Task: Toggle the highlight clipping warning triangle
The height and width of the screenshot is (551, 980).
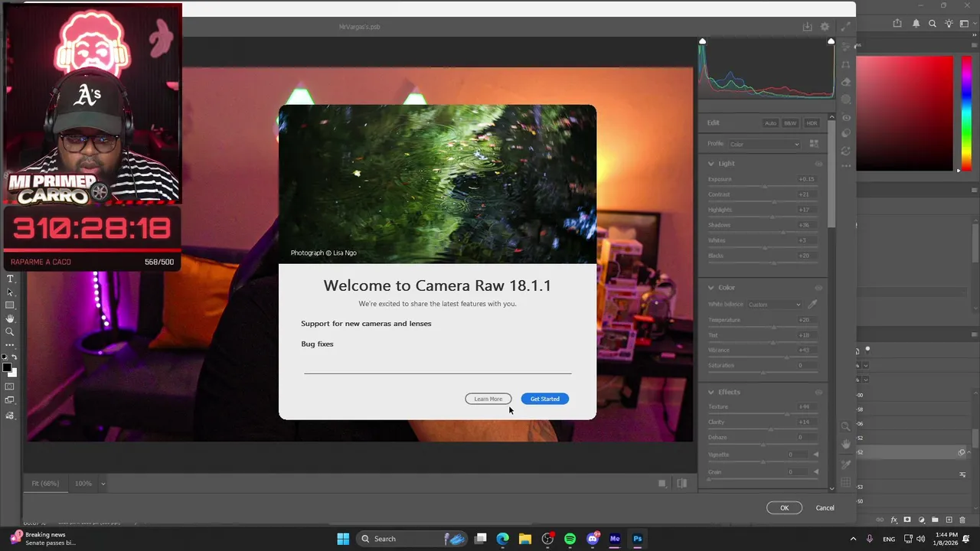Action: pos(831,41)
